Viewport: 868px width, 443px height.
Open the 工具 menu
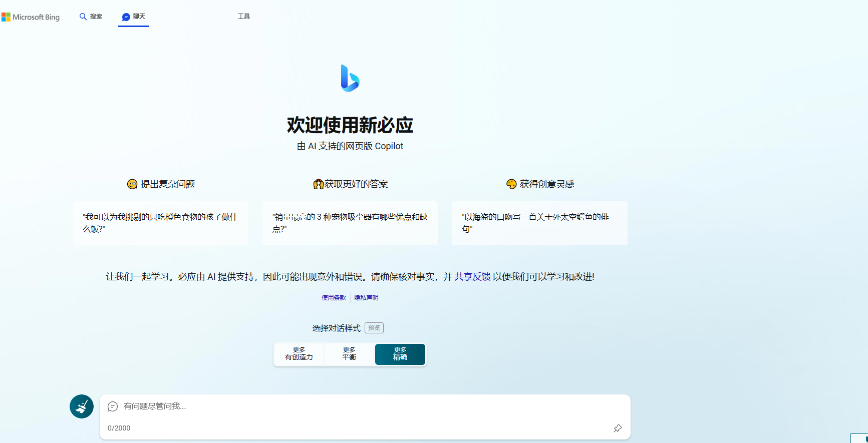[x=244, y=17]
